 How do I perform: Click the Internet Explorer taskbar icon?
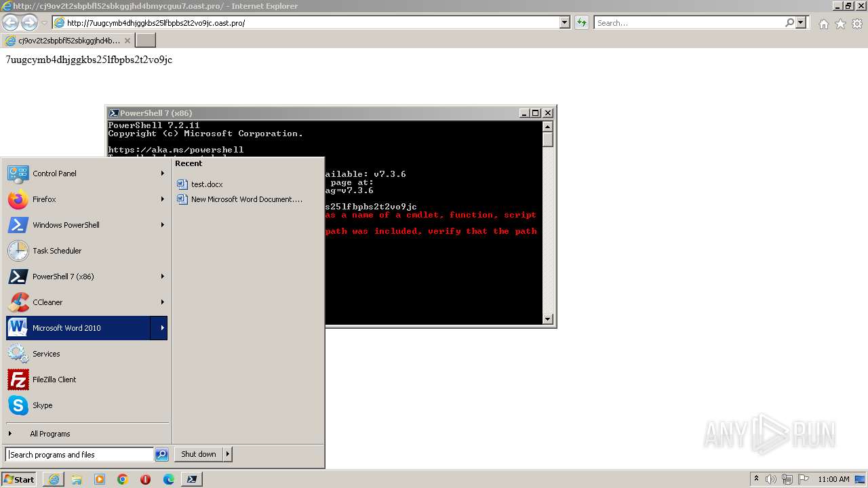click(x=54, y=479)
